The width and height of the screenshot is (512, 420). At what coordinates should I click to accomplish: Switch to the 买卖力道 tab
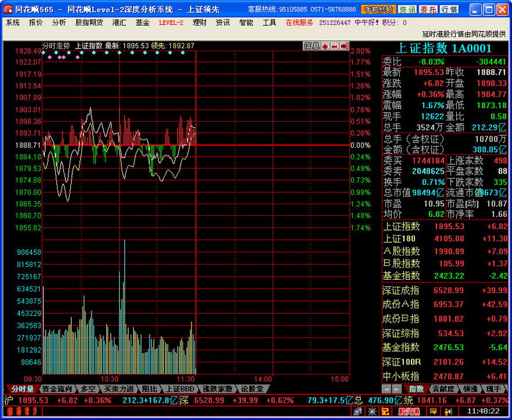(119, 389)
